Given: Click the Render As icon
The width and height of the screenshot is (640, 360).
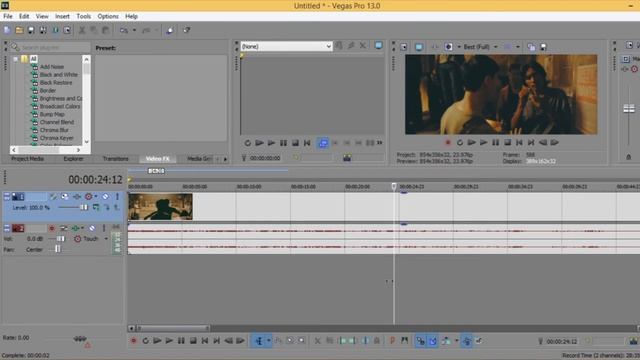Looking at the screenshot, I should pos(55,30).
